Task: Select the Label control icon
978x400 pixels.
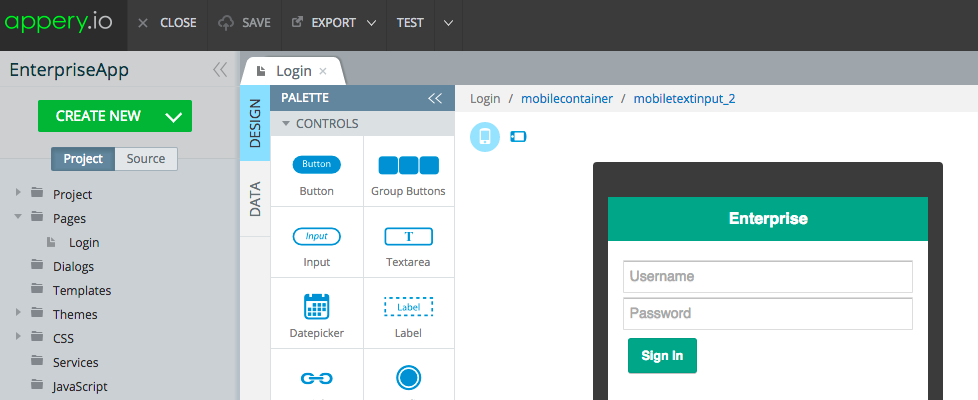Action: pos(408,306)
